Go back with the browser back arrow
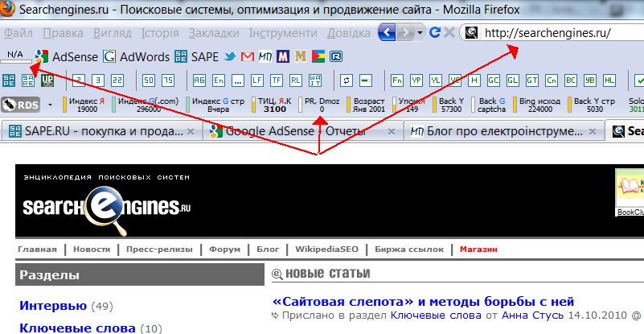644x334 pixels. point(387,32)
